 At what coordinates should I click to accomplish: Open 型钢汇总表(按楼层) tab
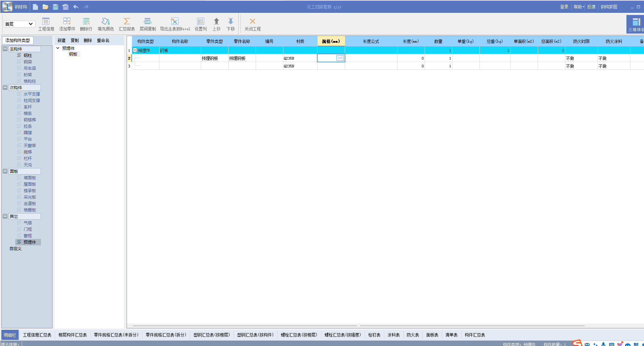(212, 335)
